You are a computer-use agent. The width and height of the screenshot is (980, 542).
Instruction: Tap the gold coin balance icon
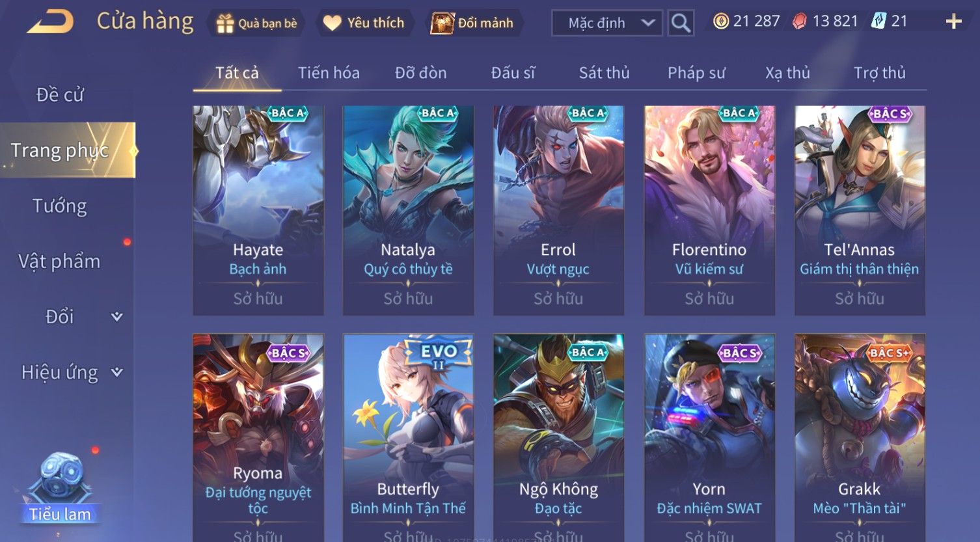[720, 21]
